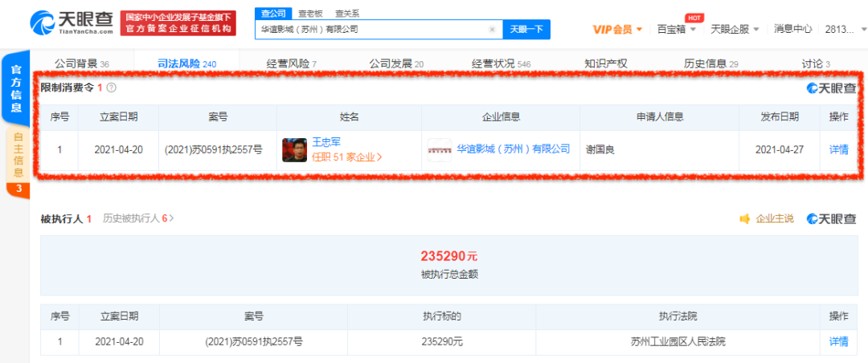
Task: Click 王忠军 portrait thumbnail
Action: (x=294, y=149)
